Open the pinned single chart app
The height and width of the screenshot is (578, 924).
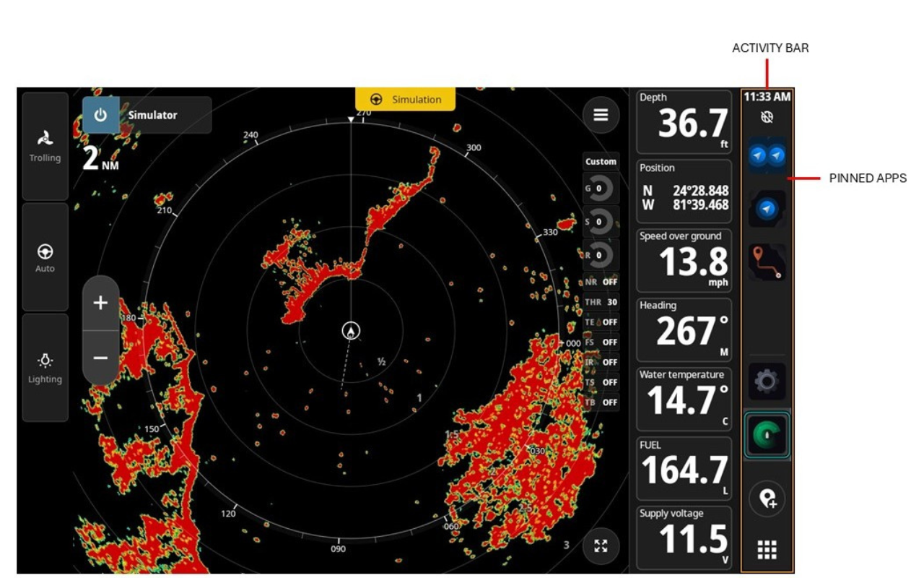(x=767, y=208)
